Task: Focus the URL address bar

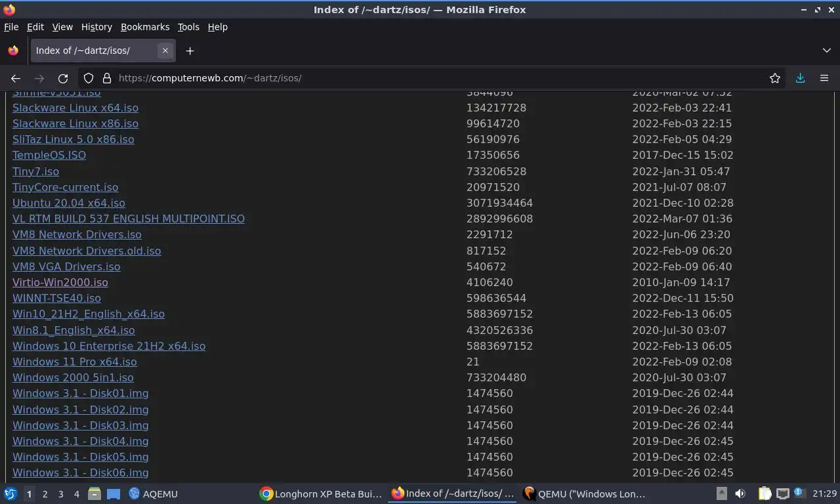Action: click(x=433, y=78)
